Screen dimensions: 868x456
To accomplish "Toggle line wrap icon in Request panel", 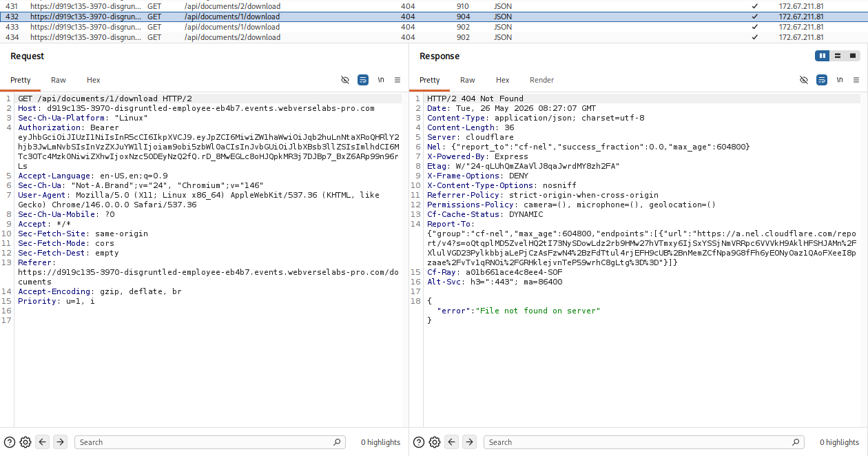I will coord(363,80).
